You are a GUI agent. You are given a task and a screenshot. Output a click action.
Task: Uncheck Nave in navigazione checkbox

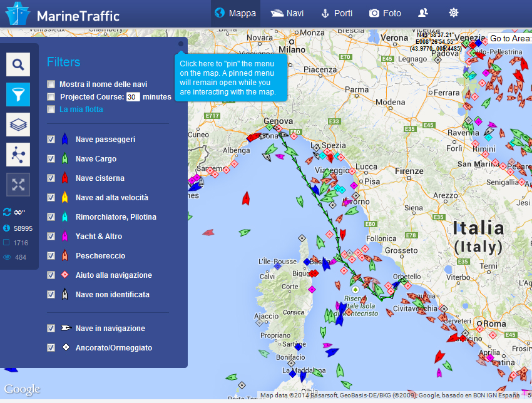point(51,328)
